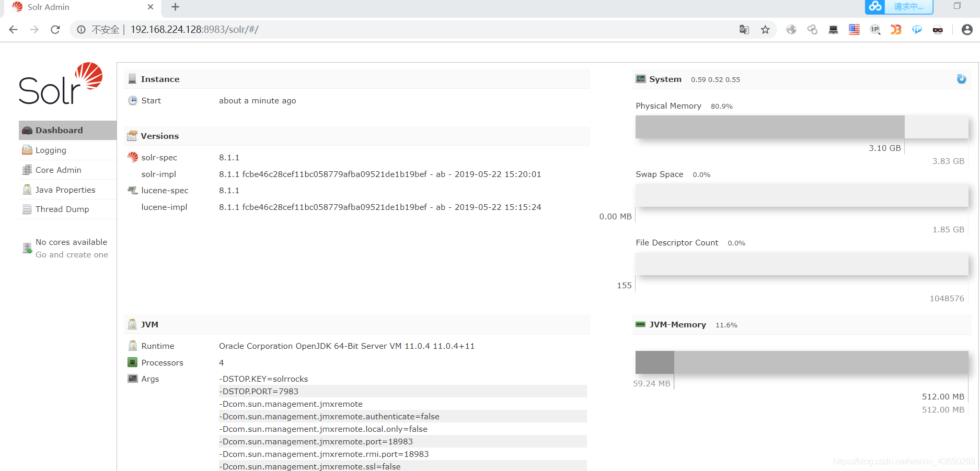Click the Runtime jar icon
The width and height of the screenshot is (980, 471).
(x=133, y=346)
